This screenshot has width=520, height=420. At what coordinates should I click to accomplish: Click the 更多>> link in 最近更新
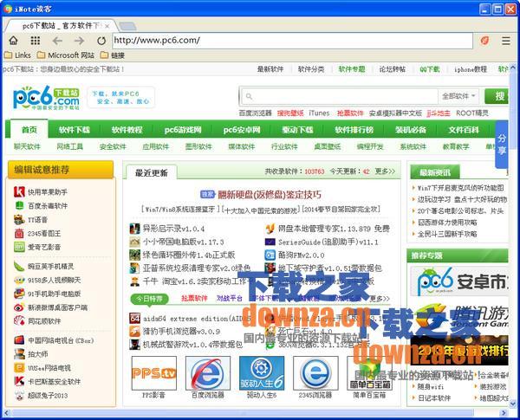386,172
